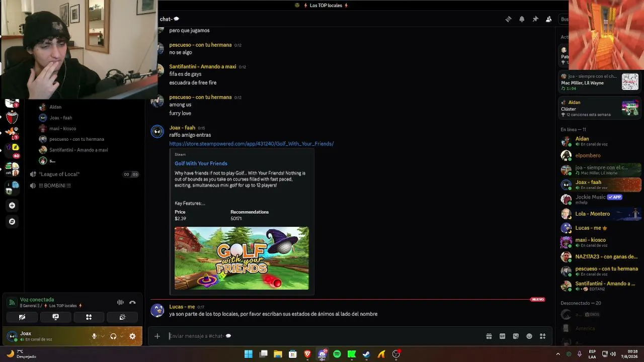644x362 pixels.
Task: Open notification settings bell icon
Action: [x=522, y=19]
